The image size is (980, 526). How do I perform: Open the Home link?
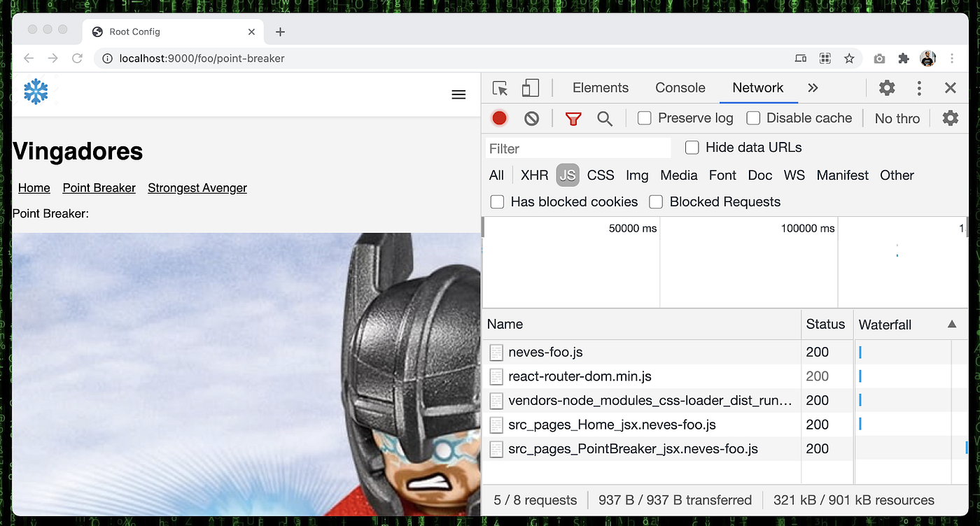34,188
